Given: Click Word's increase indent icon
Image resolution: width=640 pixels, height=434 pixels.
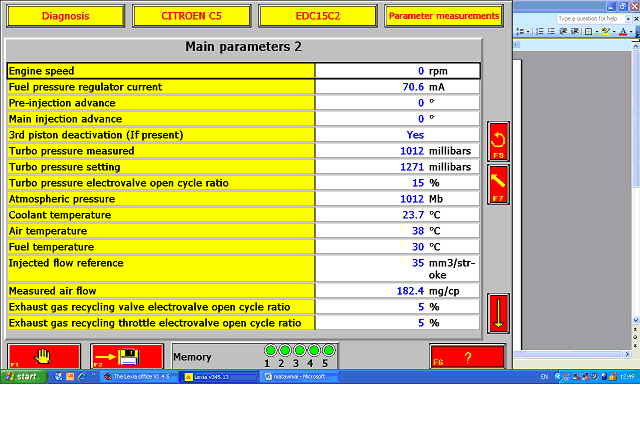Looking at the screenshot, I should (x=575, y=31).
